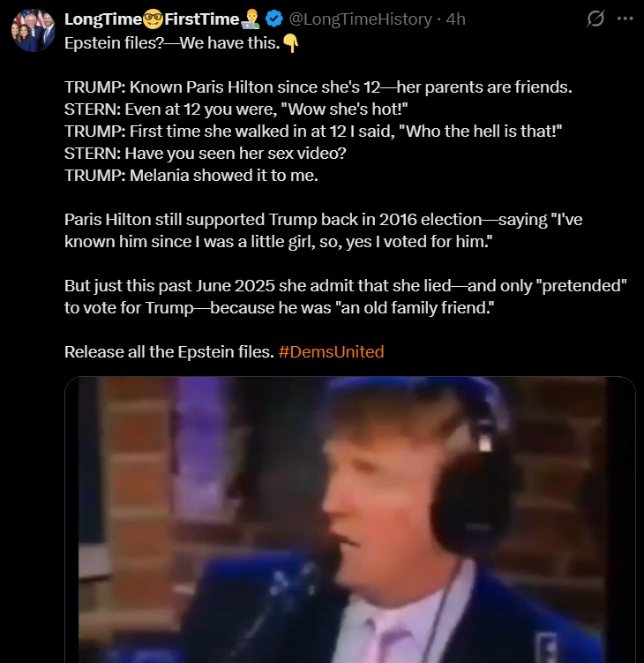The image size is (644, 663).
Task: Open the LongTimeHistory profile avatar
Action: tap(34, 30)
